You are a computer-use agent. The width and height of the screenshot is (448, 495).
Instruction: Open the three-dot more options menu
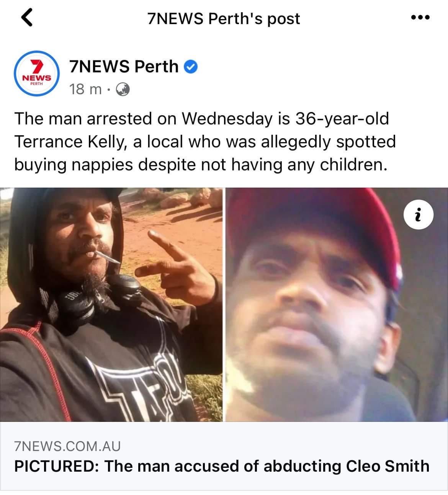pyautogui.click(x=420, y=17)
